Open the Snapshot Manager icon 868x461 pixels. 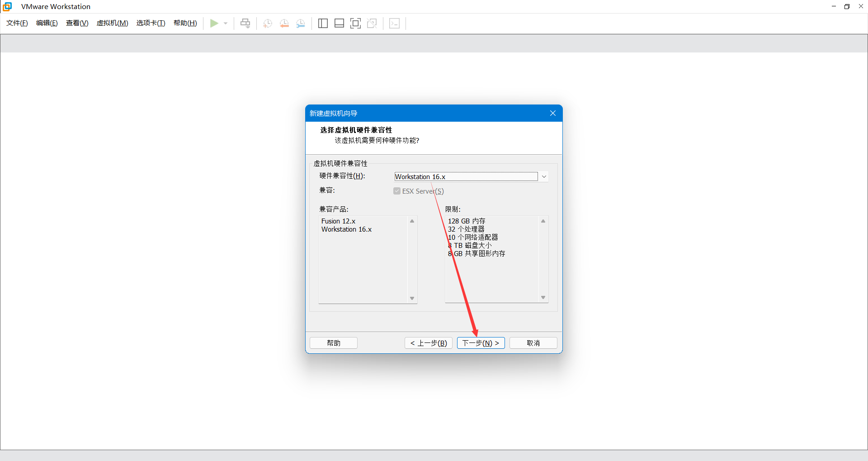pos(301,24)
